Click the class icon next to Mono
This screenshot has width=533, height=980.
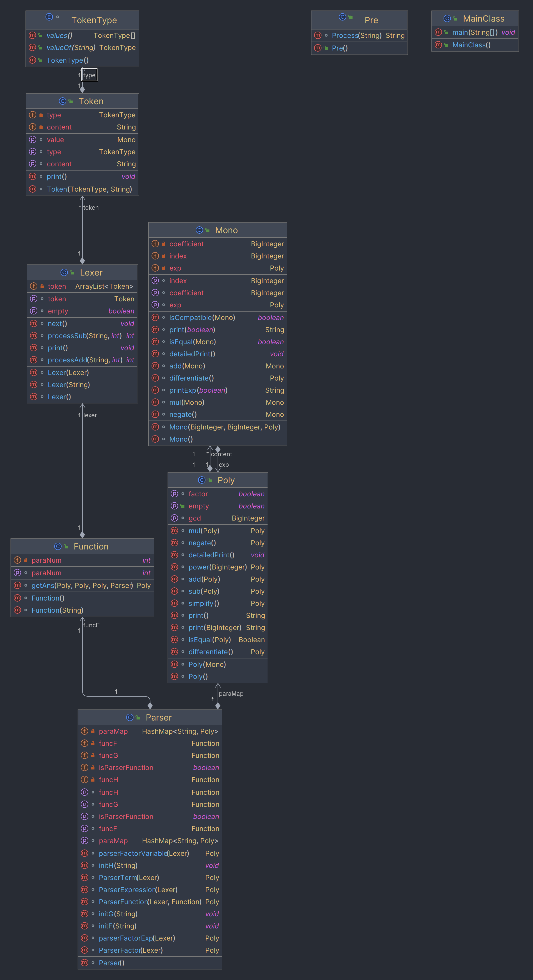tap(199, 230)
